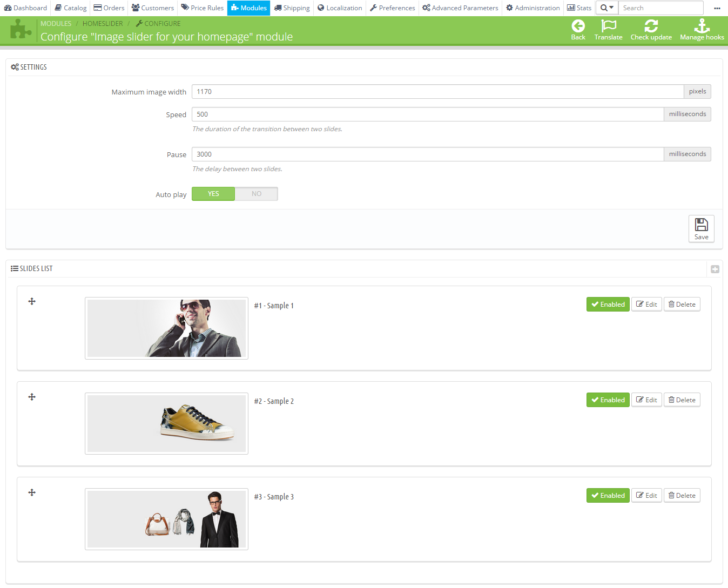Open the Orders menu
The height and width of the screenshot is (588, 728).
pyautogui.click(x=109, y=8)
